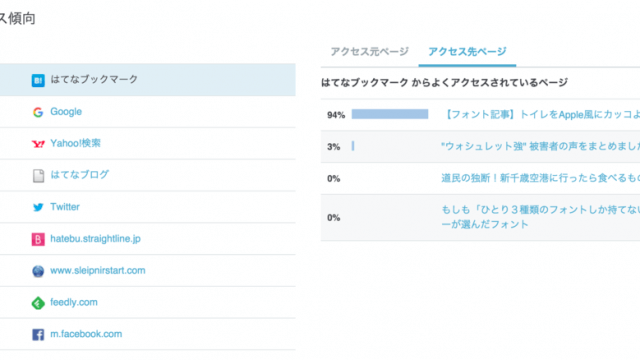
Task: Click the 94% access share bar
Action: [390, 114]
